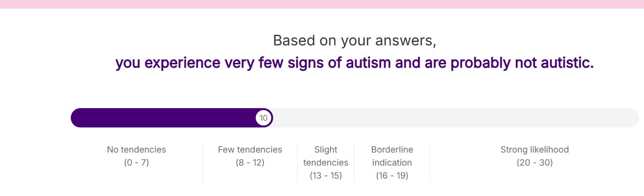Select the "Borderline indication" label
The image size is (644, 196).
pos(392,156)
